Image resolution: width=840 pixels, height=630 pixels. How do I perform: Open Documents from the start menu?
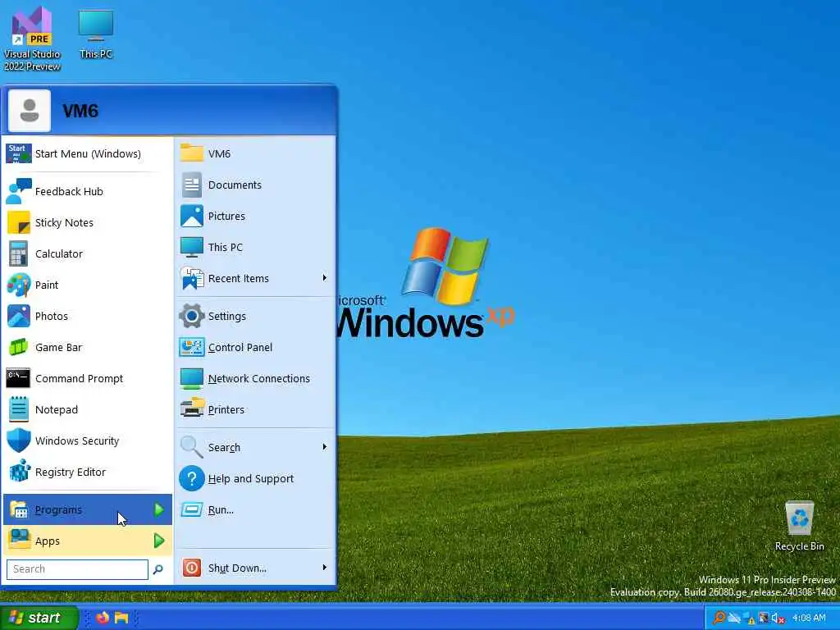255,185
